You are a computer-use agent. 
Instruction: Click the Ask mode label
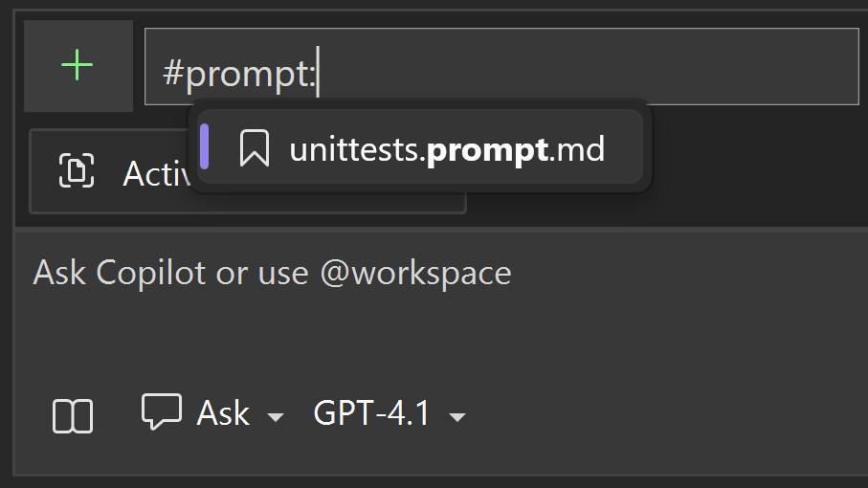[x=223, y=413]
